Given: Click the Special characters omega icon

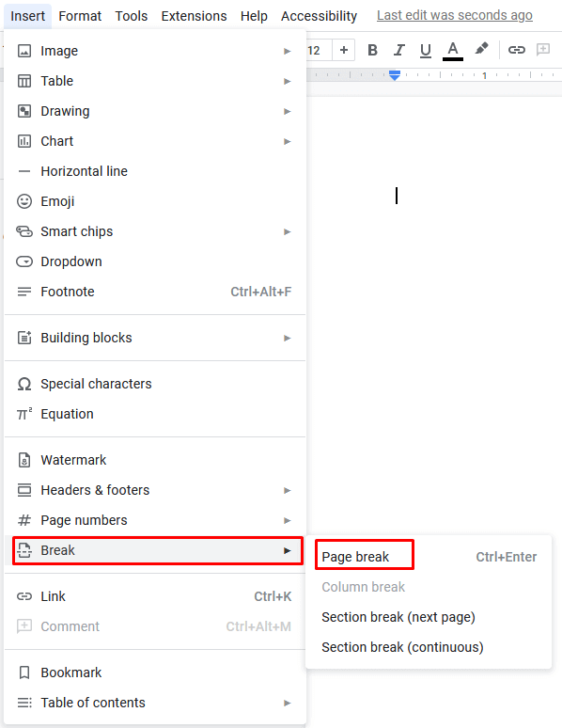Looking at the screenshot, I should coord(24,384).
